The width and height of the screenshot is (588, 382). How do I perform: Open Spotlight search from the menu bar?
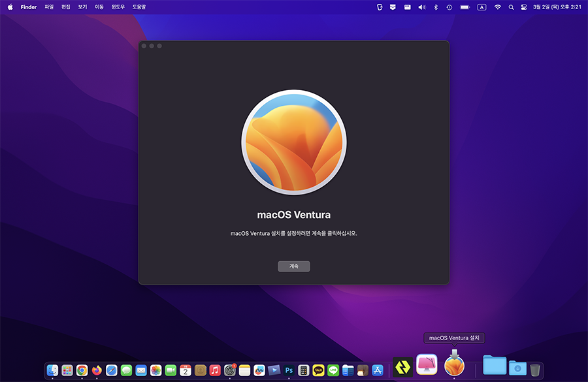[x=511, y=7]
